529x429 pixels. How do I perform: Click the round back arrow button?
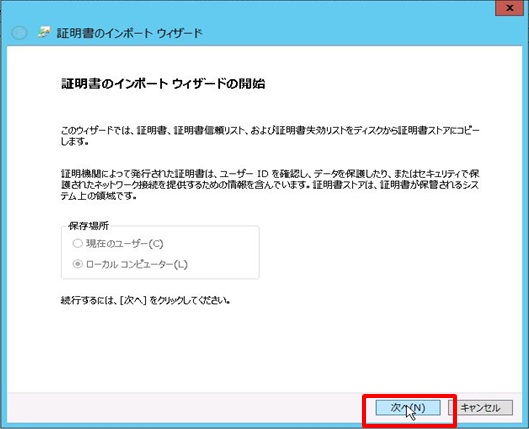pyautogui.click(x=19, y=33)
